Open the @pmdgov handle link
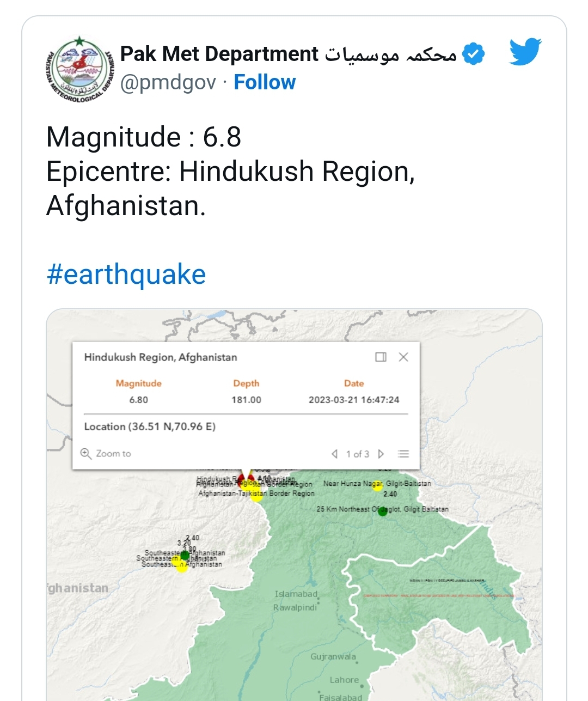The height and width of the screenshot is (701, 588). (x=168, y=82)
